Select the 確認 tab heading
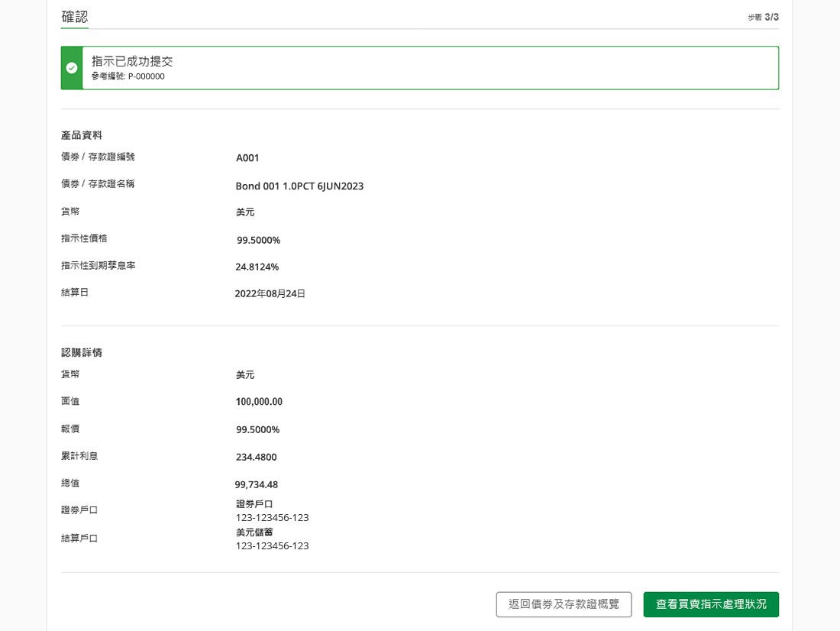 point(75,17)
